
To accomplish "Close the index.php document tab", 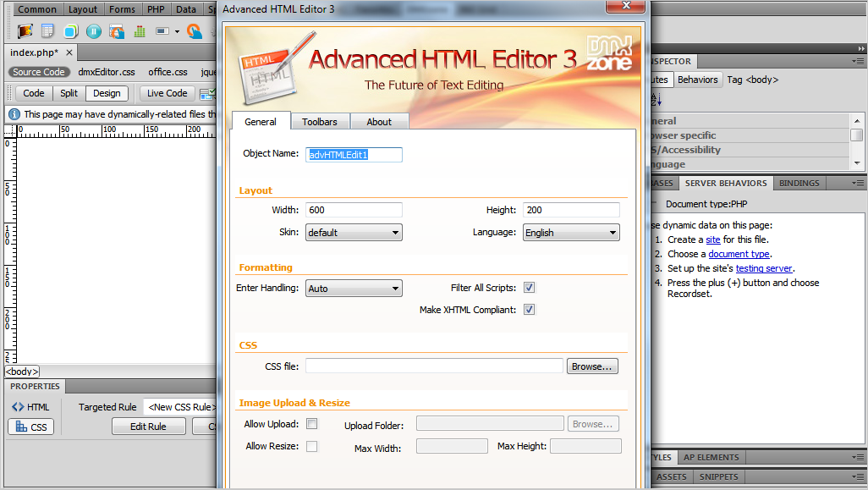I will coord(69,52).
